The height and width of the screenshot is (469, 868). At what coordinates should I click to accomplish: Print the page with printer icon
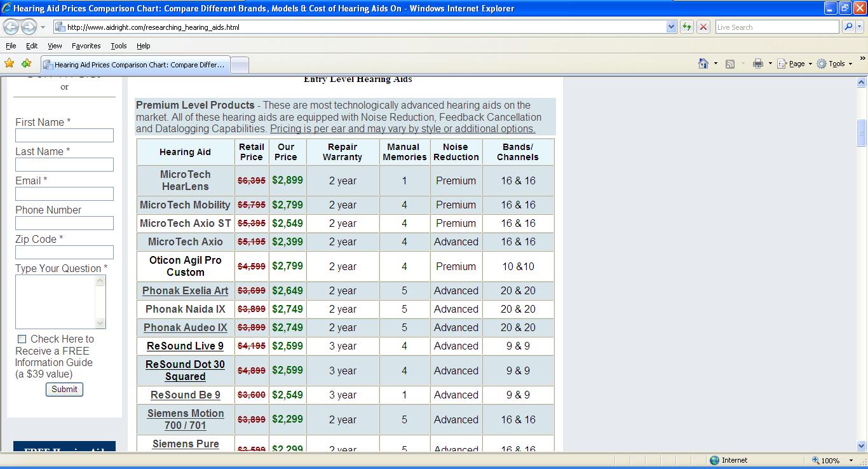click(757, 64)
